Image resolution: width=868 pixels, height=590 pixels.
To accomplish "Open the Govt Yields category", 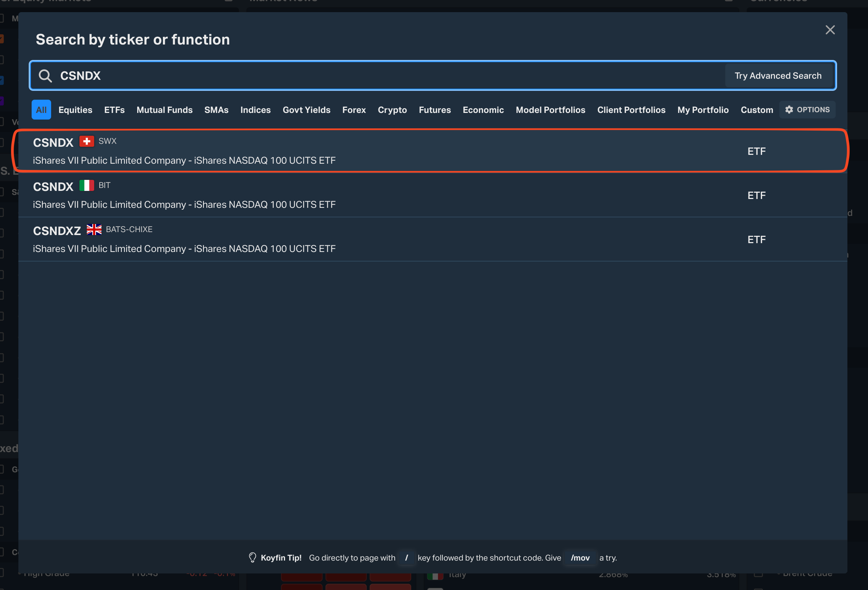I will (306, 110).
